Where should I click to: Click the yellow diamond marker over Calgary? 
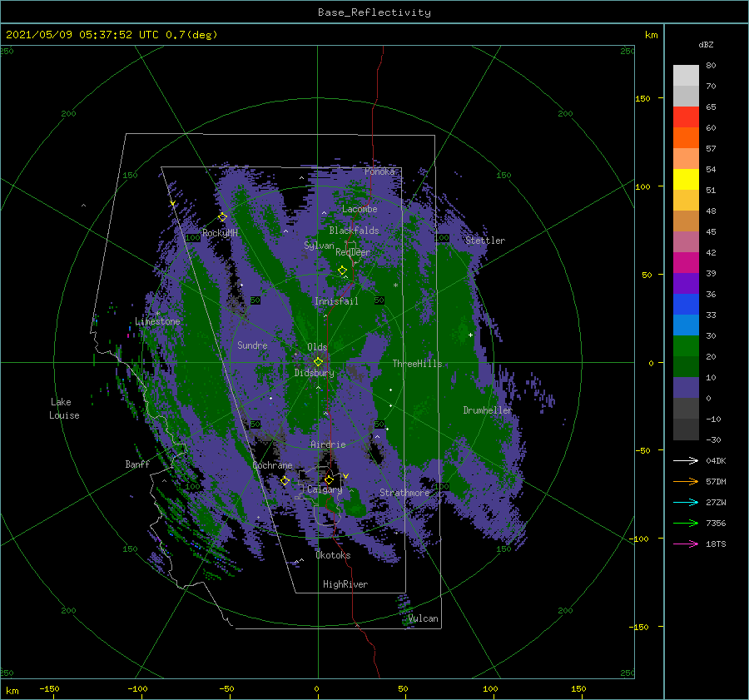[329, 479]
